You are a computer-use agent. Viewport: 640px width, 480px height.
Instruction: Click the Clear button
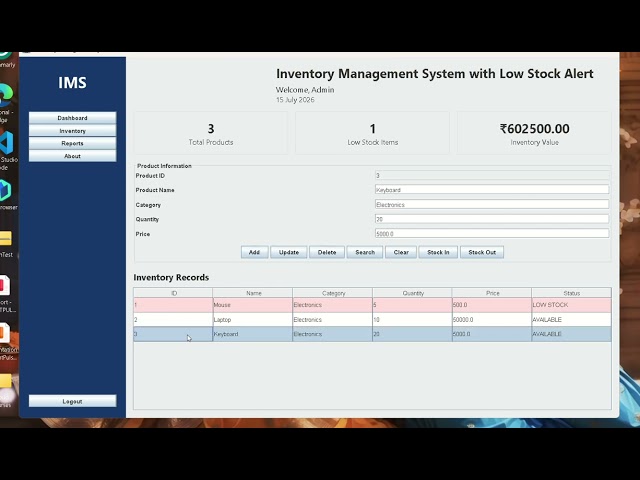[401, 252]
